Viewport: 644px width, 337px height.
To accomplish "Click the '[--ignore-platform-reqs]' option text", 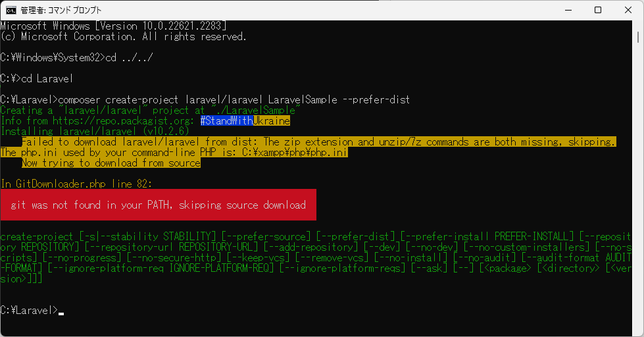I will tap(343, 268).
